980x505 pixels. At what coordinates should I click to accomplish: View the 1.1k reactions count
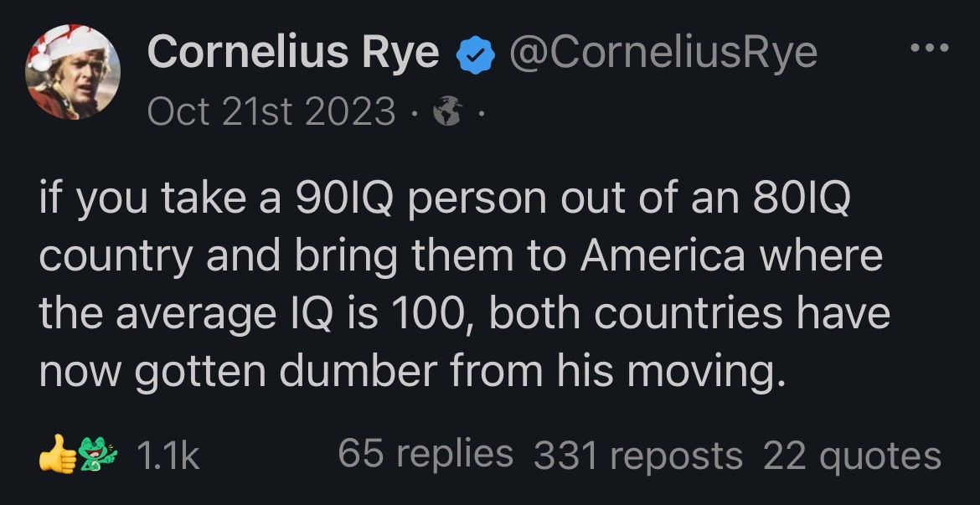[167, 456]
